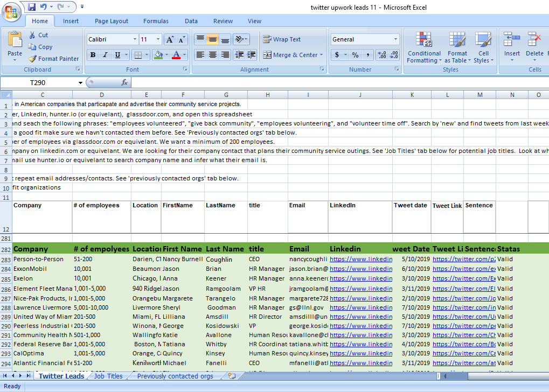Click the Save icon in Quick Access toolbar

pos(32,7)
